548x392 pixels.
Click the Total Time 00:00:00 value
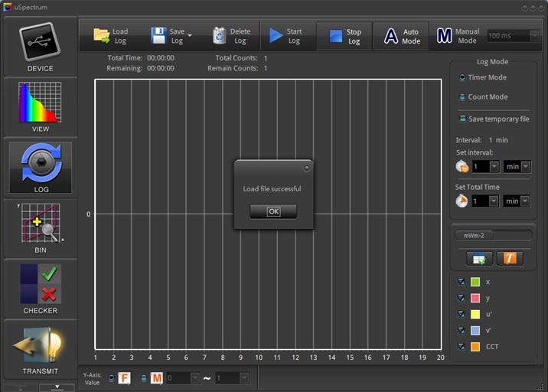[x=161, y=58]
